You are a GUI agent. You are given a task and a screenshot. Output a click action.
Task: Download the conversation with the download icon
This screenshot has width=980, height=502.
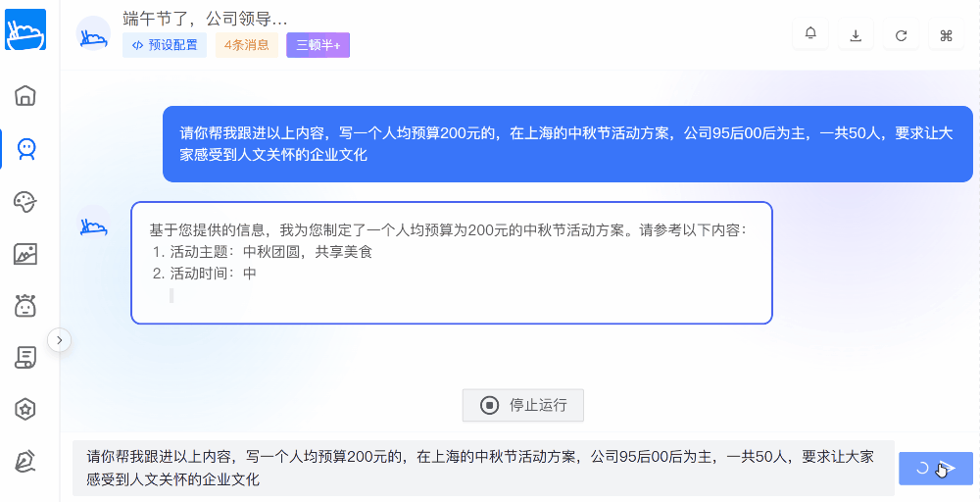(x=856, y=34)
